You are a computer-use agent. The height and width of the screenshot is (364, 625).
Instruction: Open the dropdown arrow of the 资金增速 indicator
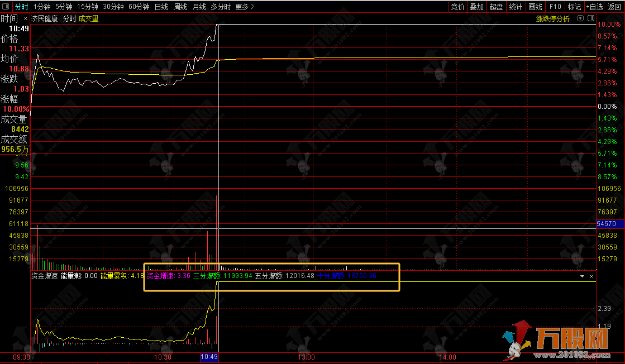coord(582,276)
